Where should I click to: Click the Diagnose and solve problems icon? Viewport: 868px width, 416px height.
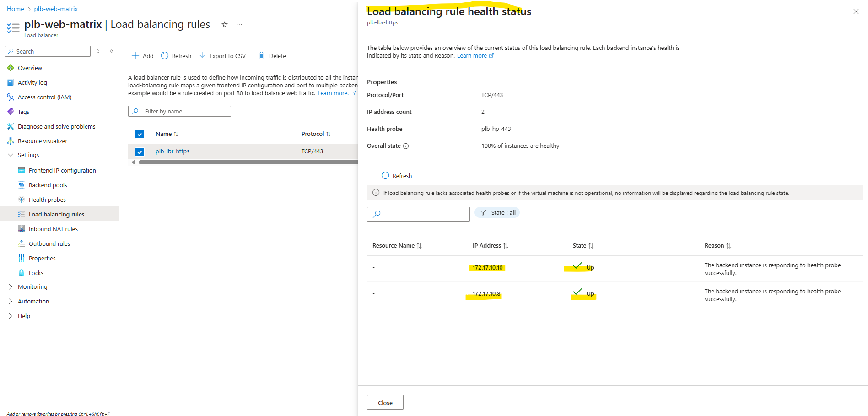(11, 126)
